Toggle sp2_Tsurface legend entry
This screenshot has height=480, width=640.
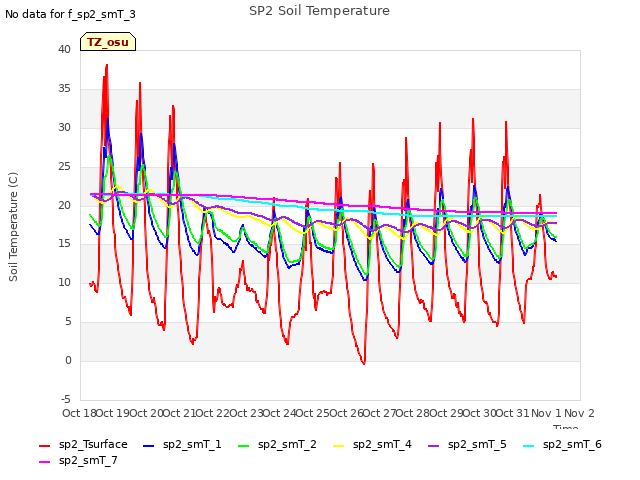click(x=83, y=444)
